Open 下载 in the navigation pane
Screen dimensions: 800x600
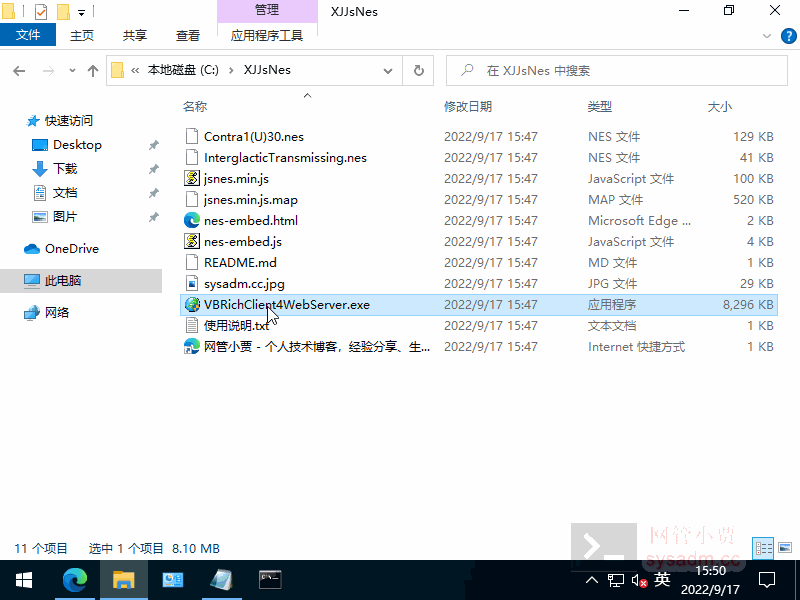coord(65,169)
